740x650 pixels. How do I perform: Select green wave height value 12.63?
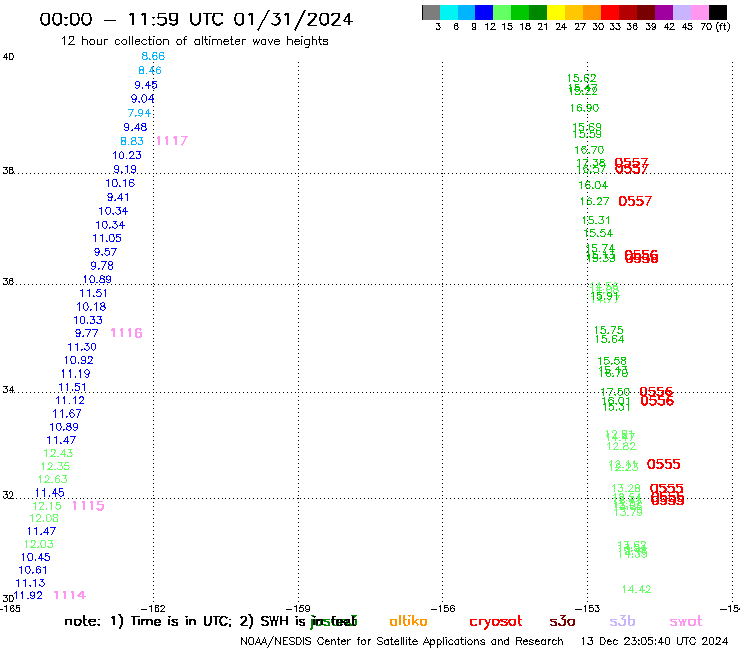click(x=52, y=479)
